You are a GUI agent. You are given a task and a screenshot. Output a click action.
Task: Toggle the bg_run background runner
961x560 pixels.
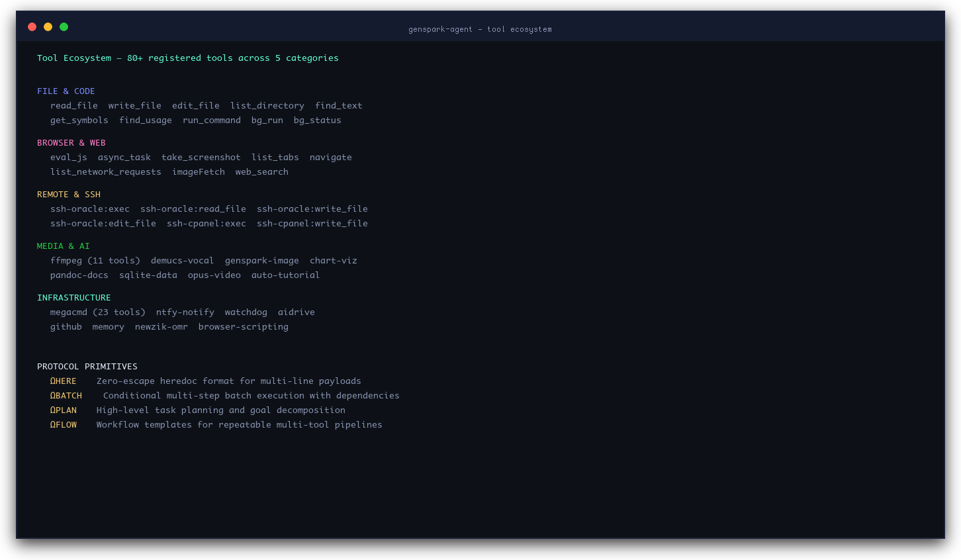[x=267, y=120]
